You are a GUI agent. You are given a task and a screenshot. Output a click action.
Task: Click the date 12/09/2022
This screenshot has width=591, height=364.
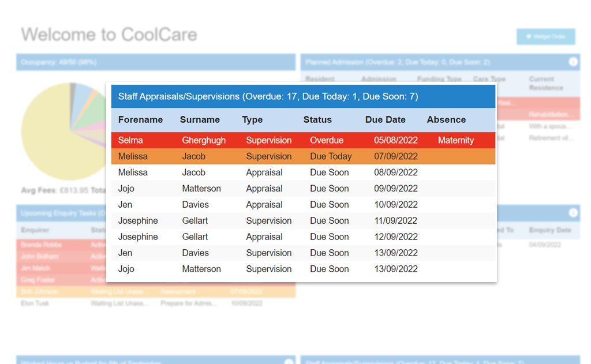[396, 237]
